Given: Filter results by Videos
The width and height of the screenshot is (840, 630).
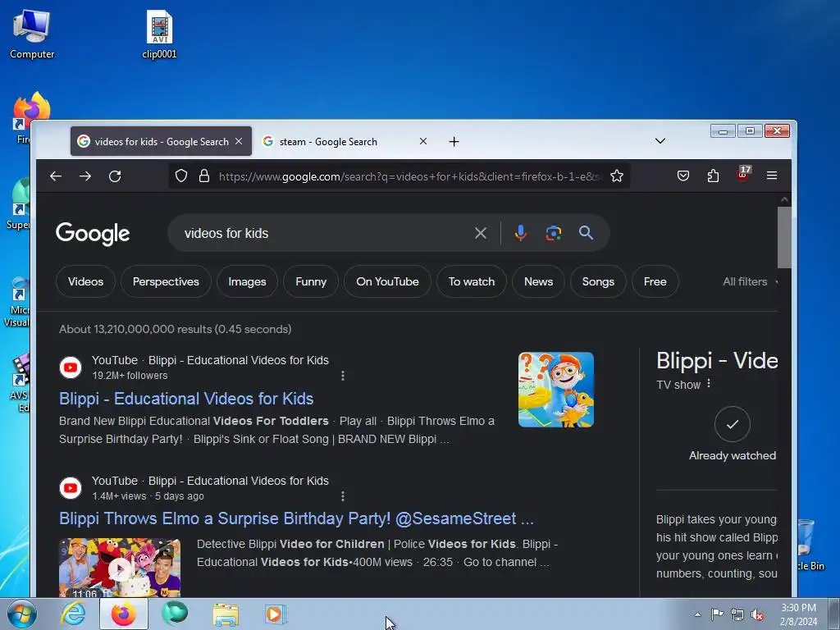Looking at the screenshot, I should click(x=85, y=281).
